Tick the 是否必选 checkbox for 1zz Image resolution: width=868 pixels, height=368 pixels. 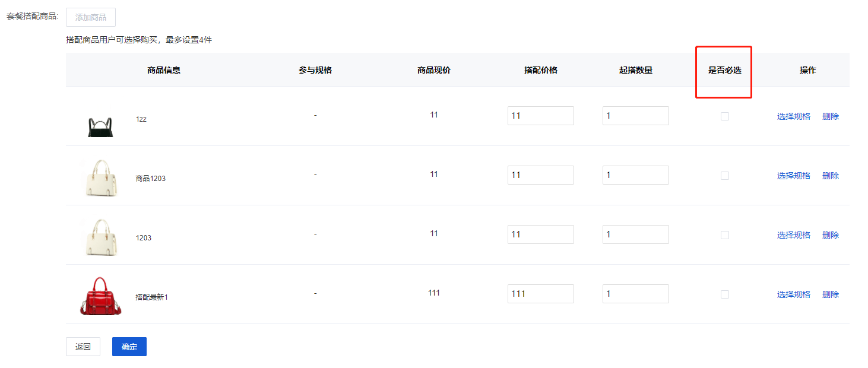pyautogui.click(x=725, y=116)
